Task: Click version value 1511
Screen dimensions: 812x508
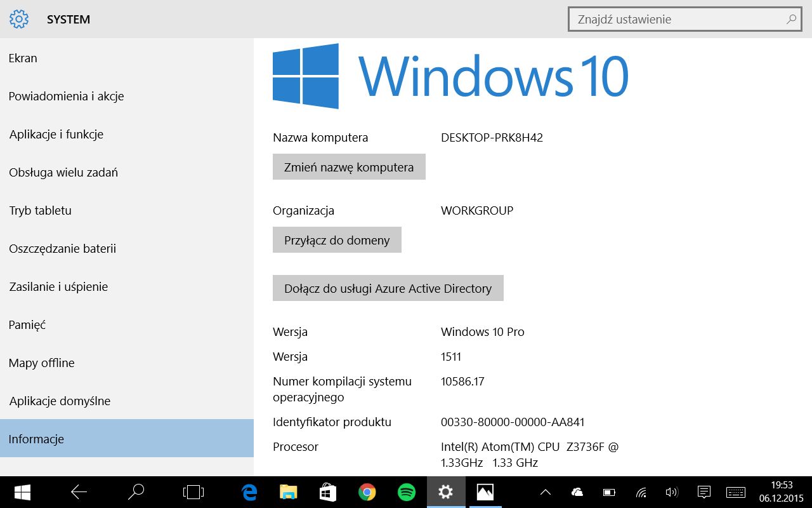Action: tap(451, 356)
